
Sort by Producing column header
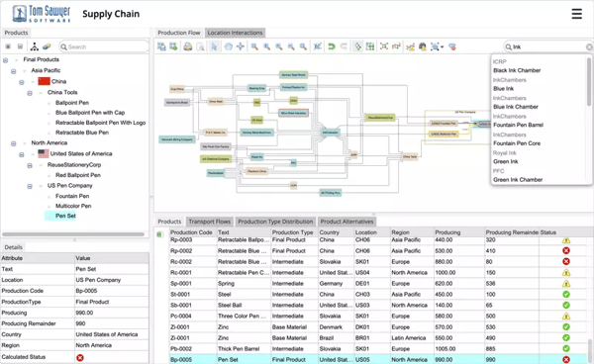[458, 232]
